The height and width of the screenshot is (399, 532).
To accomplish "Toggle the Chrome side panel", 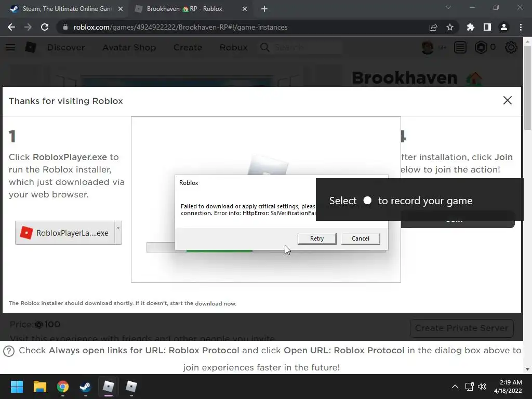I will point(487,27).
